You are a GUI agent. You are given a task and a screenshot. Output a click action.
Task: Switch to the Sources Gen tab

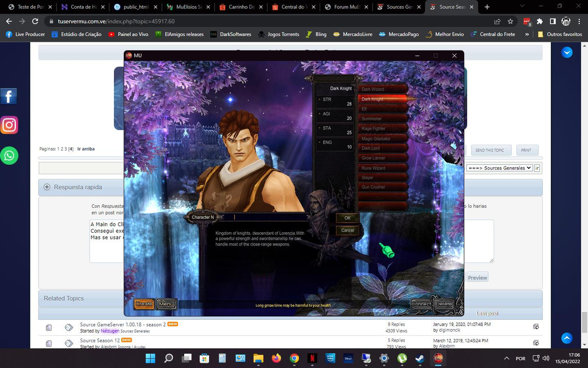[x=399, y=7]
